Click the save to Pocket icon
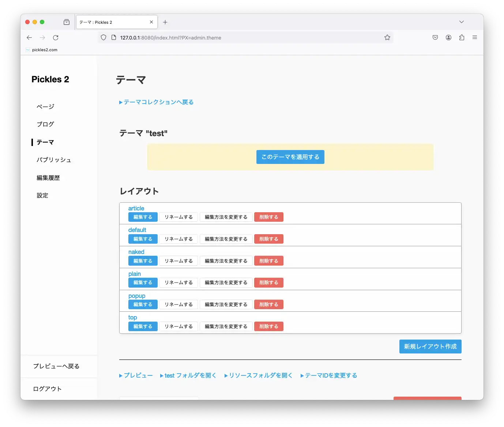504x427 pixels. [x=435, y=37]
